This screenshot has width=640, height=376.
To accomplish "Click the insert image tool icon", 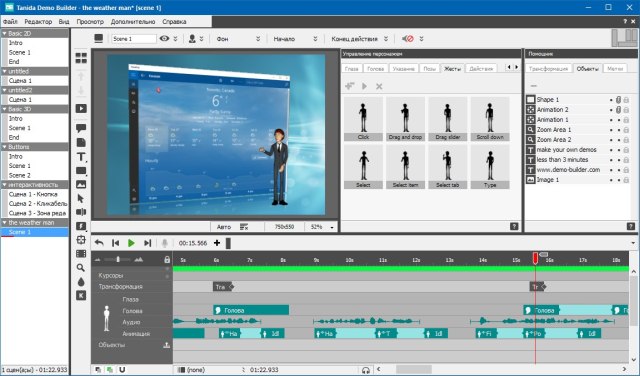I will pyautogui.click(x=81, y=185).
